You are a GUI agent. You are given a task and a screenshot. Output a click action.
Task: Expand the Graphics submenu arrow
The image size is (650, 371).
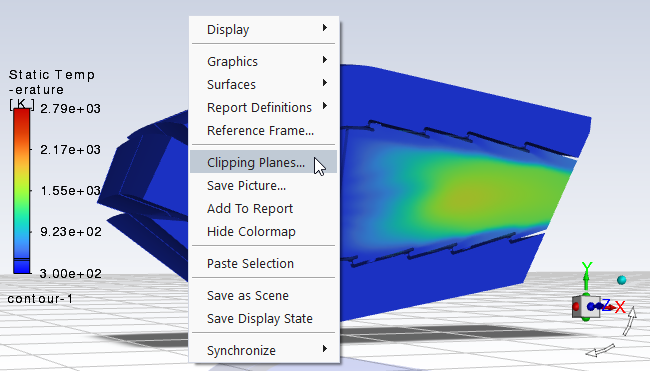pyautogui.click(x=325, y=60)
